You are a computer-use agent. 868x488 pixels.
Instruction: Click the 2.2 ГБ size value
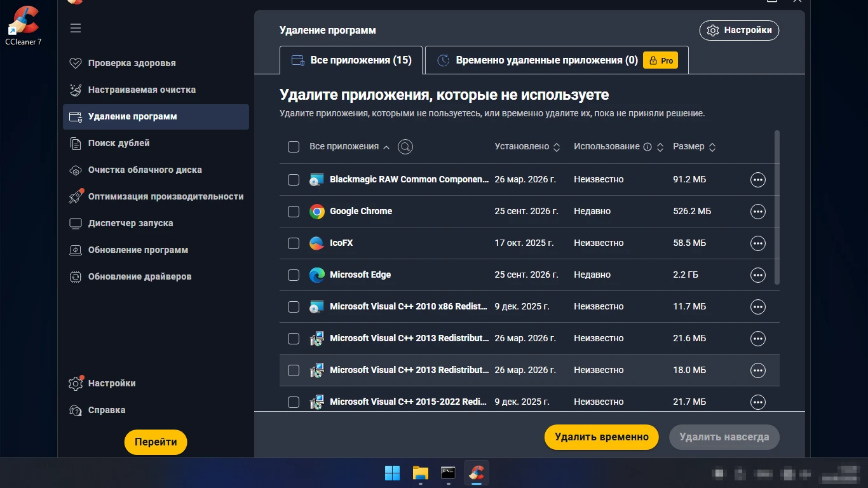click(686, 274)
